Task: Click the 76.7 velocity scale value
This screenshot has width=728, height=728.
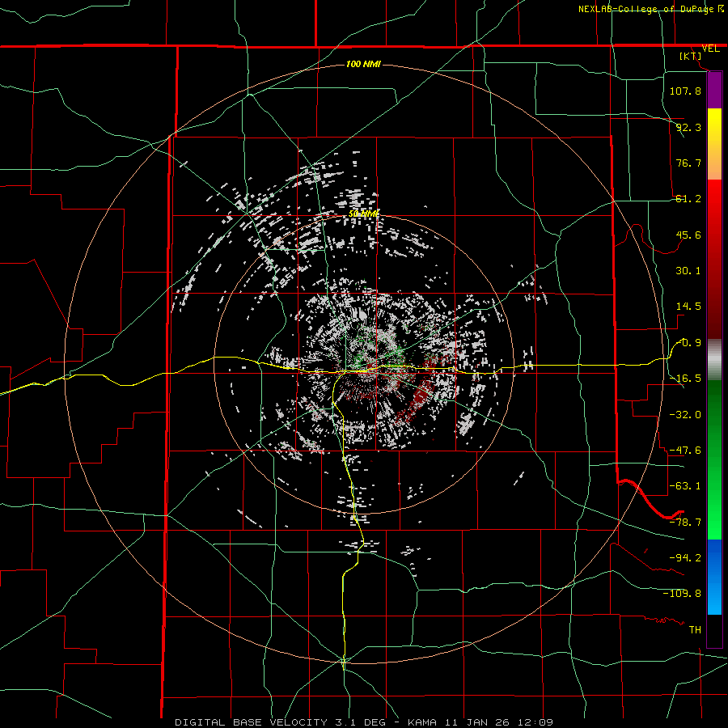Action: tap(688, 163)
